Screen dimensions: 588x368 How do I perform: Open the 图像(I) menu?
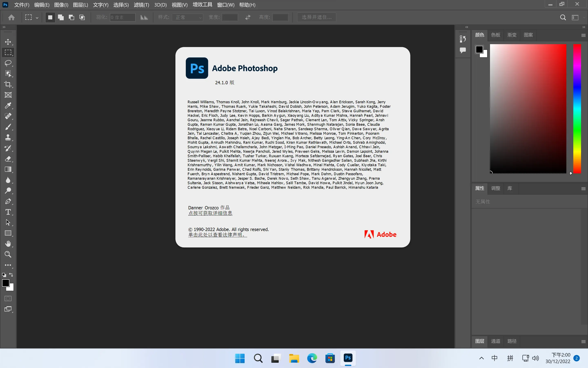tap(61, 5)
